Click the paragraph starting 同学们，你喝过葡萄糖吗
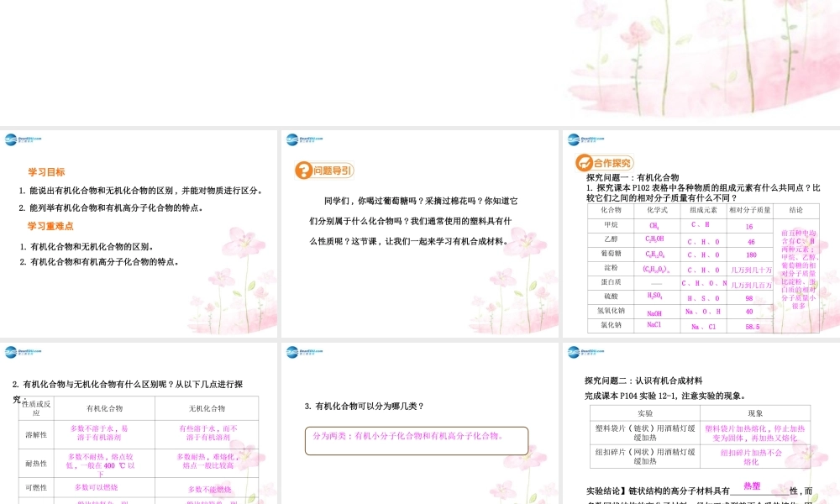Image resolution: width=840 pixels, height=504 pixels. (413, 221)
